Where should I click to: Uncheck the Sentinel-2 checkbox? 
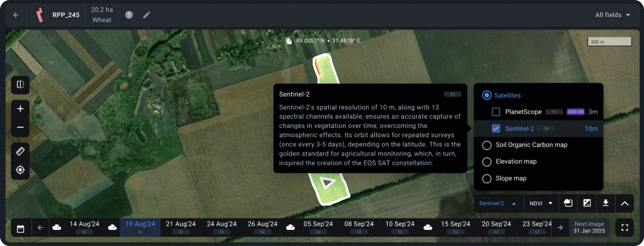496,129
